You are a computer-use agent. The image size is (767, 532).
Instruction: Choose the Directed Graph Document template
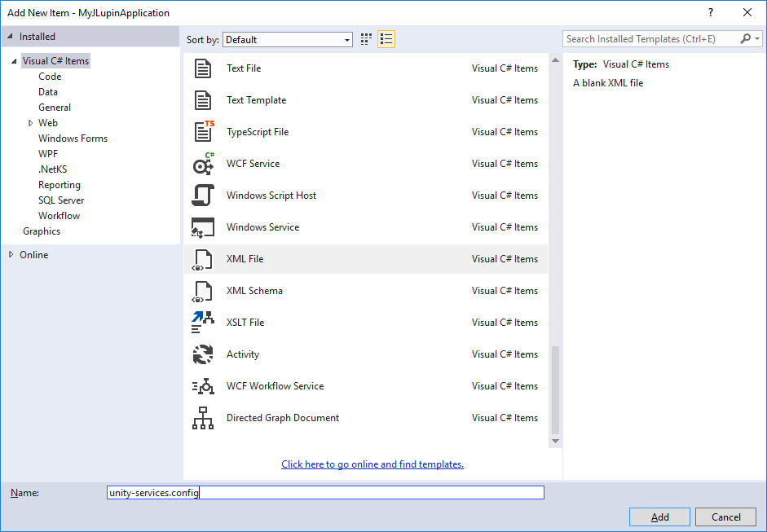click(x=282, y=417)
